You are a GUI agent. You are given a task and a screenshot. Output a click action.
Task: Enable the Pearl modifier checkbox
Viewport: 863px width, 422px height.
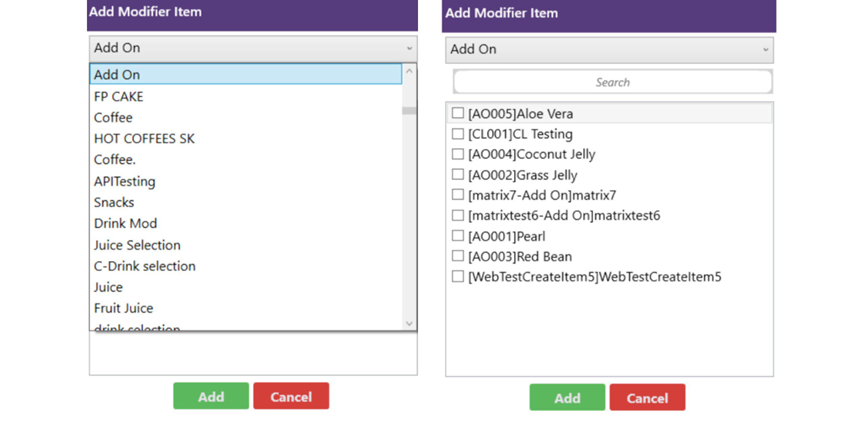tap(458, 236)
